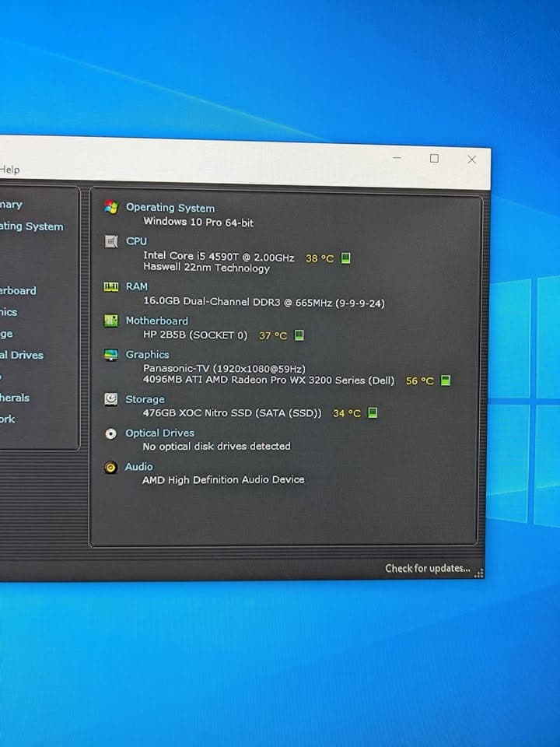Click the AMD Radeon Pro WX 3200 text

(268, 380)
